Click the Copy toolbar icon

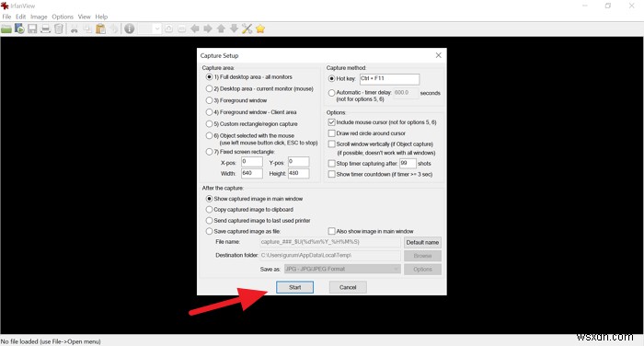coord(87,29)
